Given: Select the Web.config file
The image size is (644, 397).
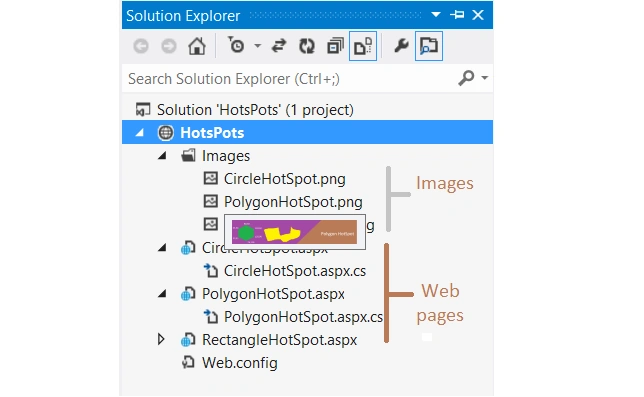Looking at the screenshot, I should (x=239, y=363).
